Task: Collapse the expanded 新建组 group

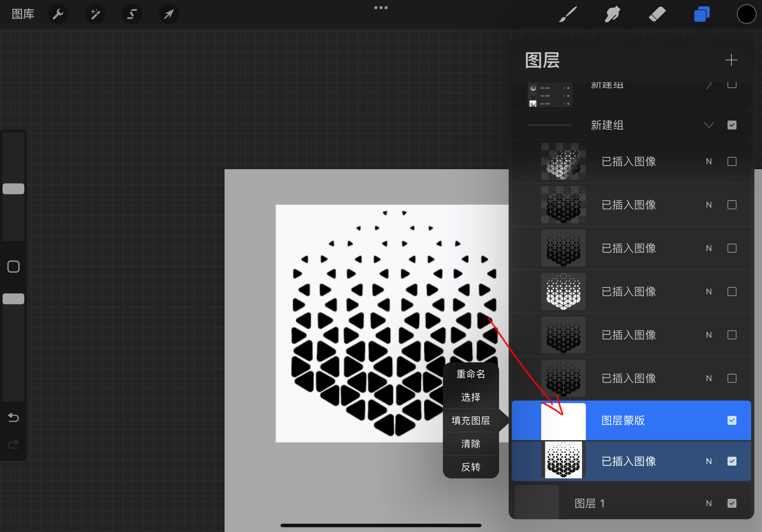Action: coord(709,125)
